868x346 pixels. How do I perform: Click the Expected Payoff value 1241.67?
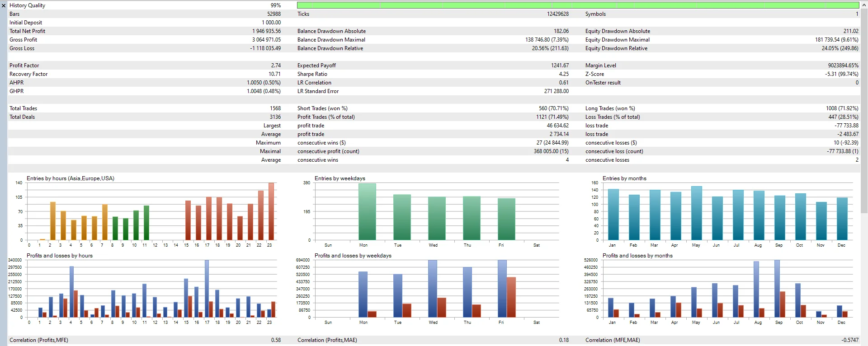click(560, 65)
